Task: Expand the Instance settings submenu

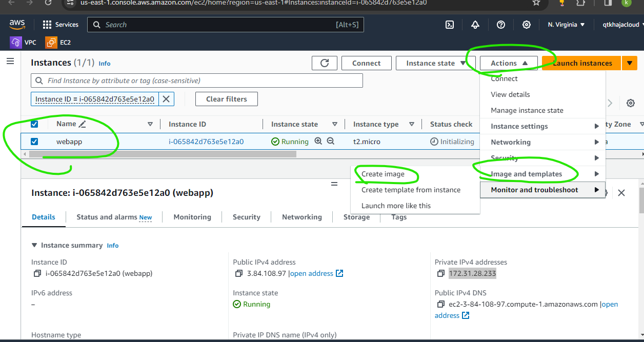Action: 542,126
